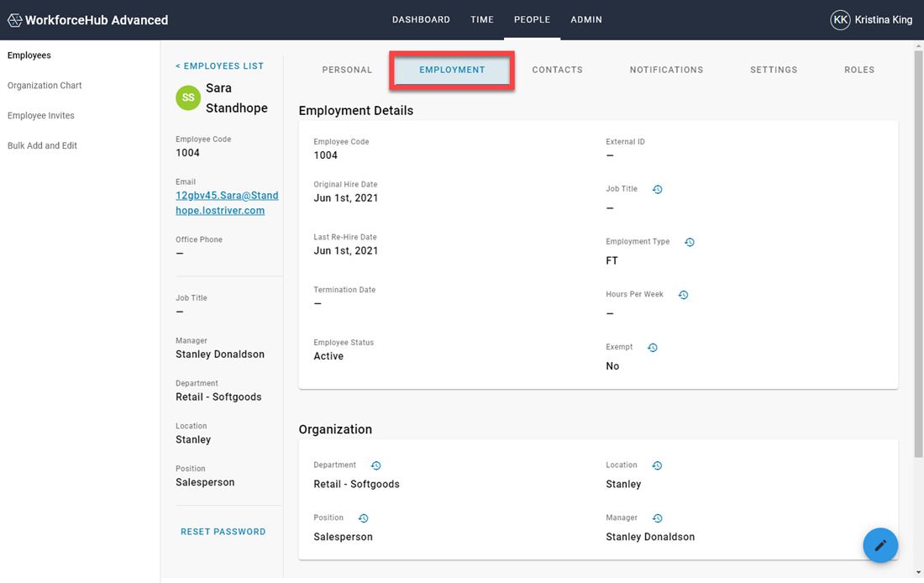Show Location history icon in Organization
Screen dimensions: 924x583
658,465
